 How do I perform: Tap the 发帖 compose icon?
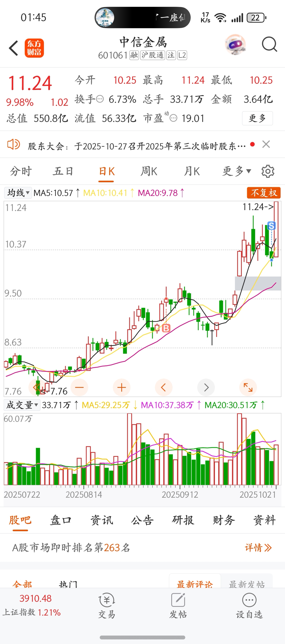point(178,600)
